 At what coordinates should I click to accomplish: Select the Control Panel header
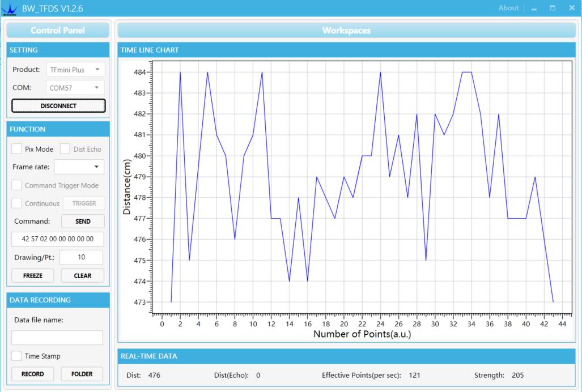[58, 31]
